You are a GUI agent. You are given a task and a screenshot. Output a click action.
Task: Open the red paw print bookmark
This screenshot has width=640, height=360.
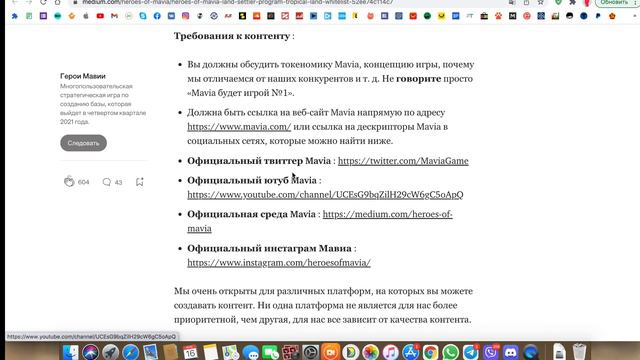498,16
